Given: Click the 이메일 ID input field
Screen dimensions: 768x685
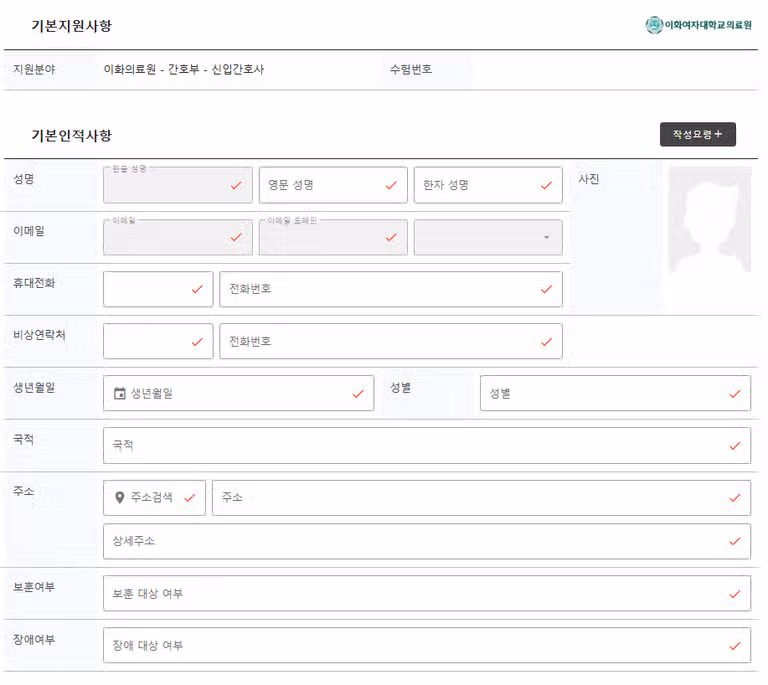Looking at the screenshot, I should [x=178, y=237].
